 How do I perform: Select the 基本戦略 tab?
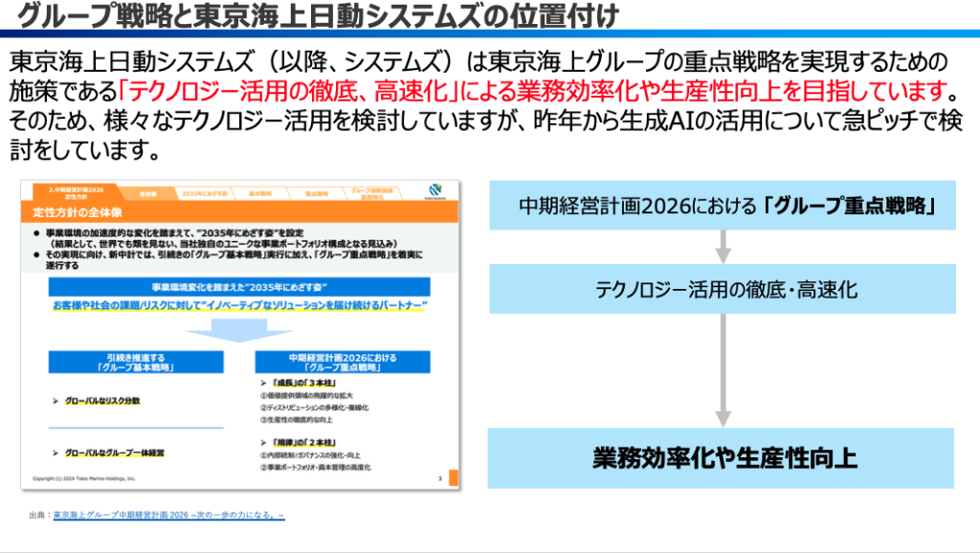pos(260,192)
